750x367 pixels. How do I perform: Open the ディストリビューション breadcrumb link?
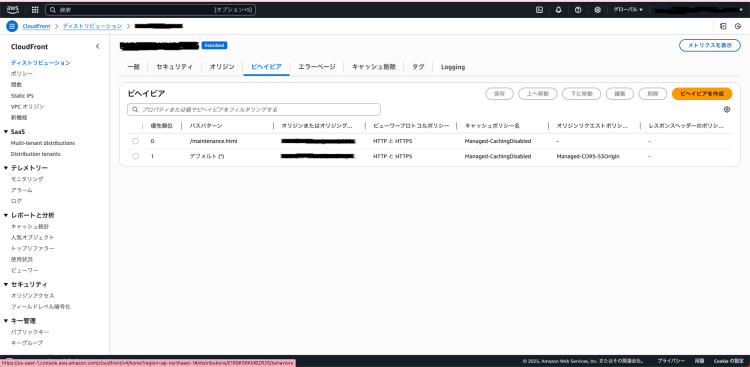coord(92,26)
